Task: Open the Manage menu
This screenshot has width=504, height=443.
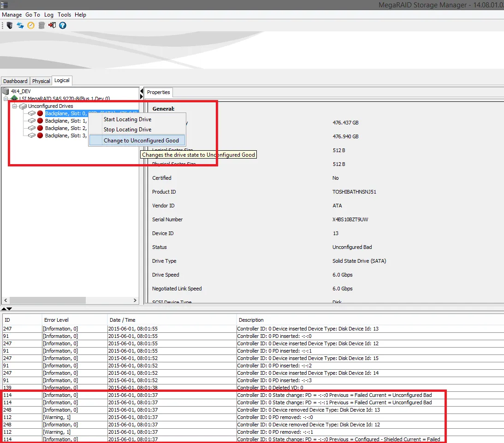Action: 12,15
